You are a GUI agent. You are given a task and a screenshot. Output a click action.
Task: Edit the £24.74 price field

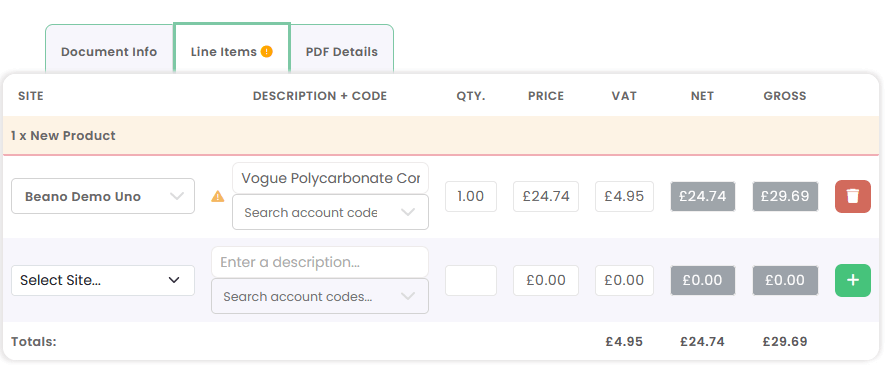[x=546, y=196]
